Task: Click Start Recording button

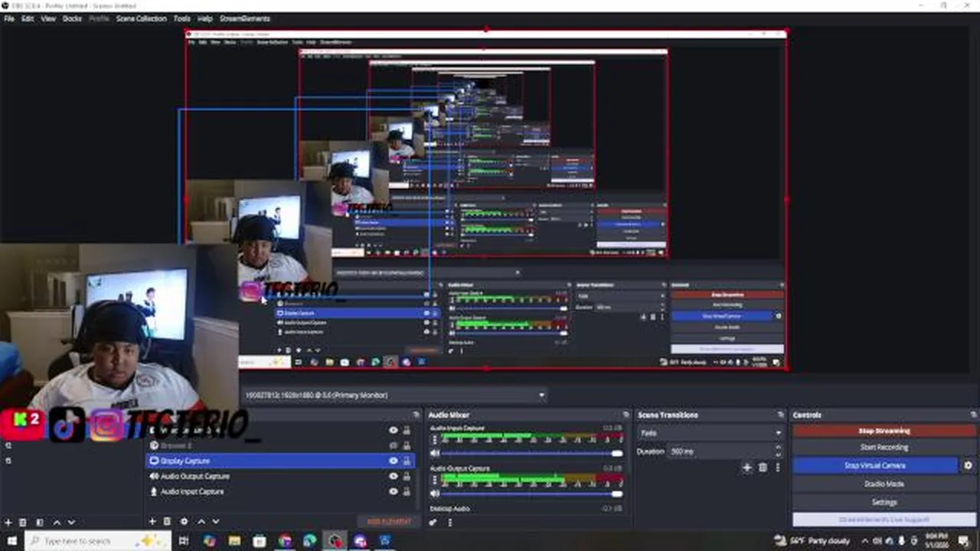Action: (x=884, y=448)
